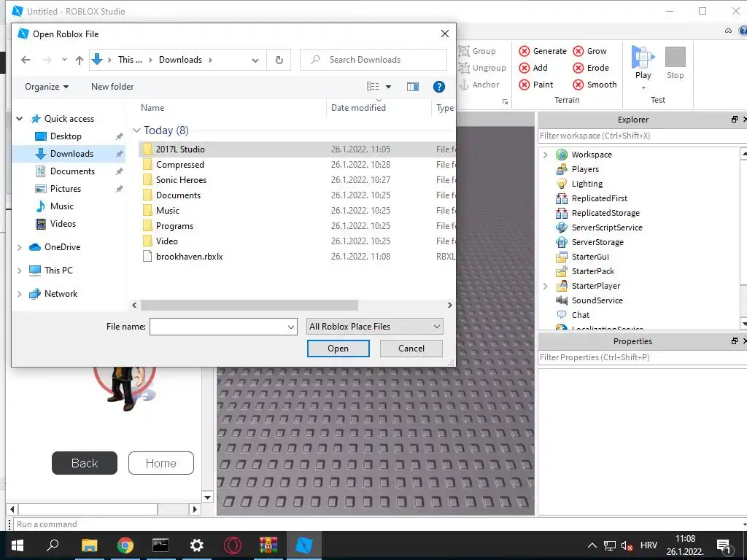
Task: Start the Play test
Action: pyautogui.click(x=643, y=63)
